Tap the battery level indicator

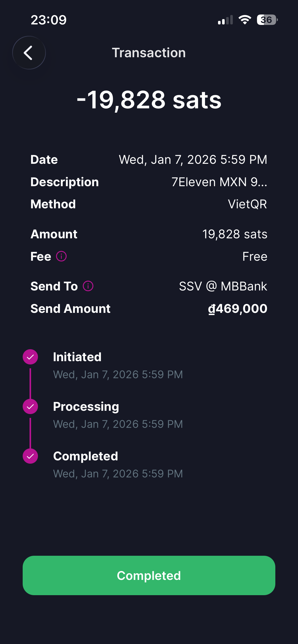pos(267,20)
